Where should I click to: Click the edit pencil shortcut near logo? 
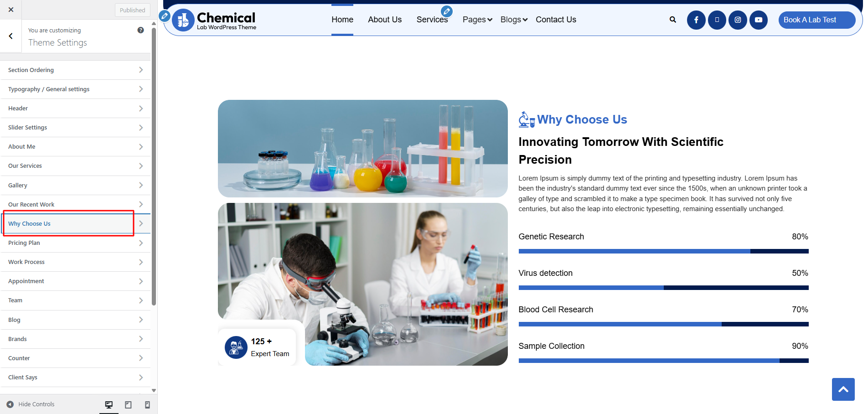click(165, 16)
